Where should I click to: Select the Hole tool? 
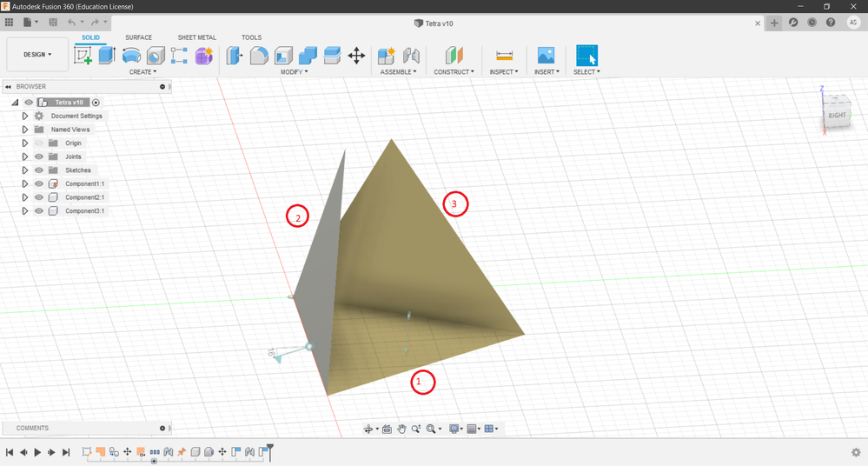(156, 56)
